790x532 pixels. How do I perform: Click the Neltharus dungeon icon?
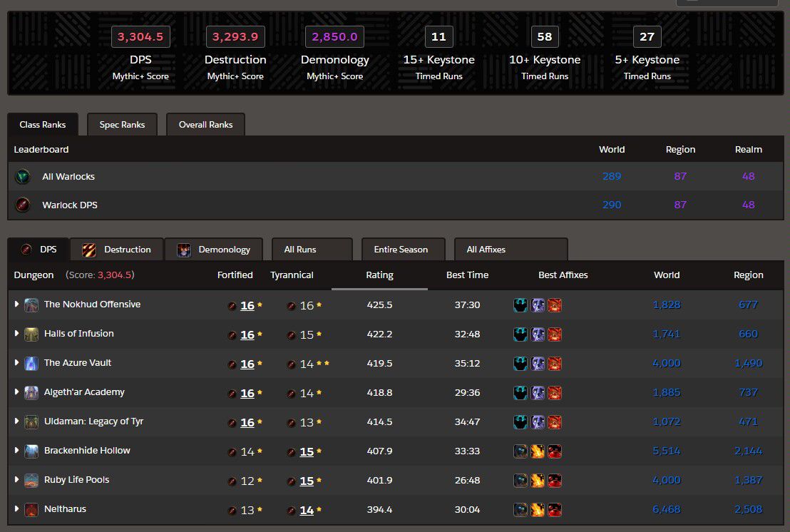31,509
